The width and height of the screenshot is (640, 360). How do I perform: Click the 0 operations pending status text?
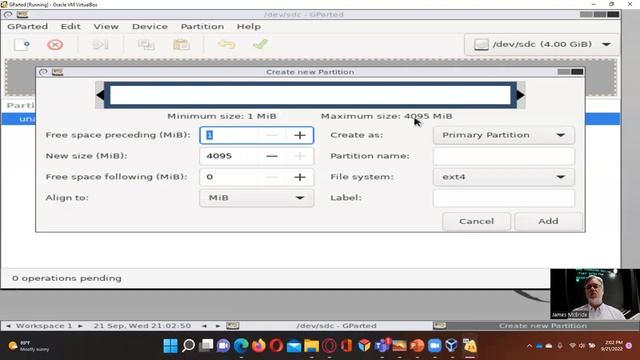(67, 278)
